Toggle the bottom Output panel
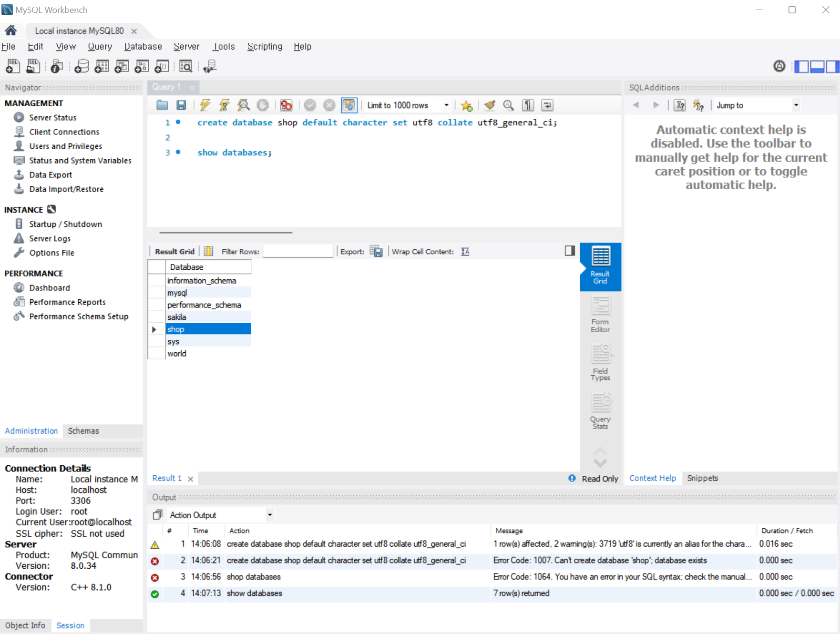840x634 pixels. pyautogui.click(x=817, y=67)
